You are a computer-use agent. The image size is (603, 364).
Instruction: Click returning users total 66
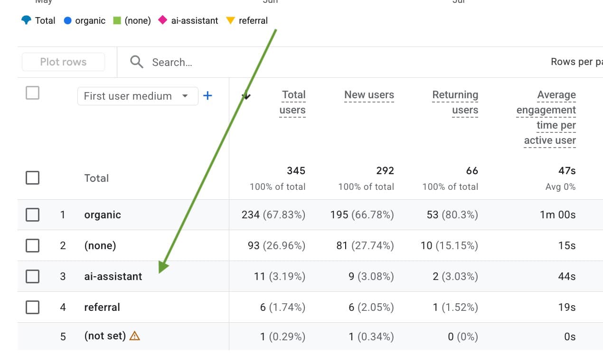coord(472,170)
